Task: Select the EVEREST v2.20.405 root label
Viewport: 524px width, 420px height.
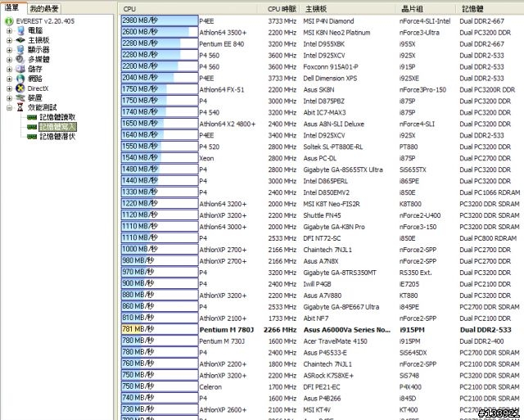Action: click(x=45, y=21)
